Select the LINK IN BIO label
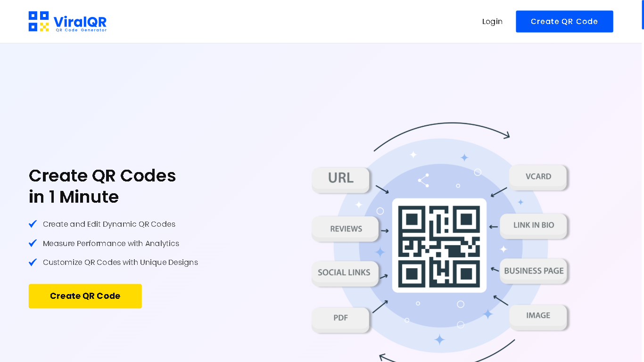This screenshot has width=644, height=362. pyautogui.click(x=534, y=225)
